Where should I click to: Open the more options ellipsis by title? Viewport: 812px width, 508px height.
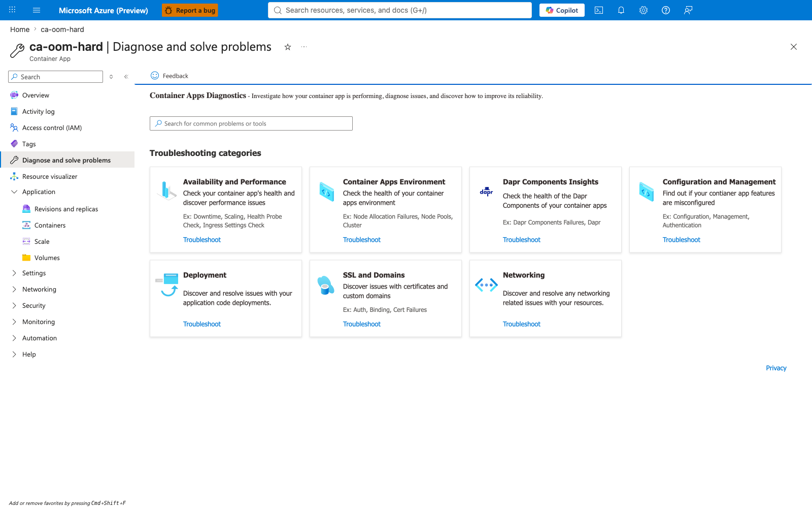coord(304,47)
